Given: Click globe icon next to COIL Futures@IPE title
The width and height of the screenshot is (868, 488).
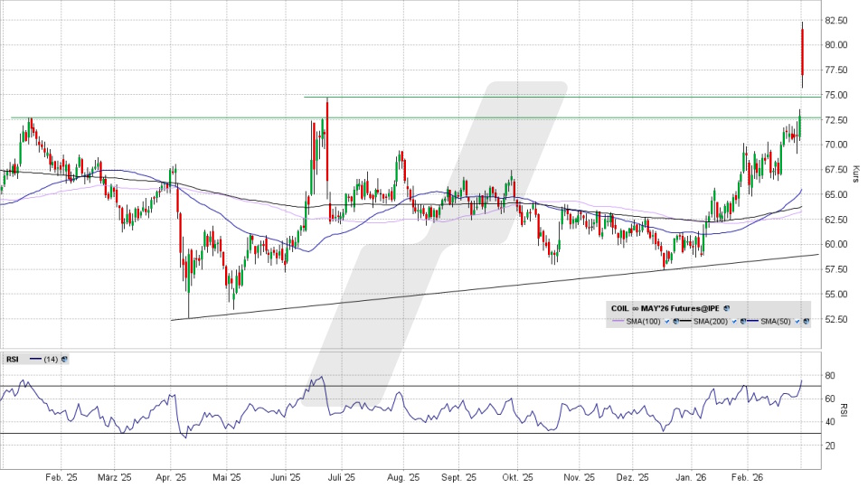Looking at the screenshot, I should 726,308.
